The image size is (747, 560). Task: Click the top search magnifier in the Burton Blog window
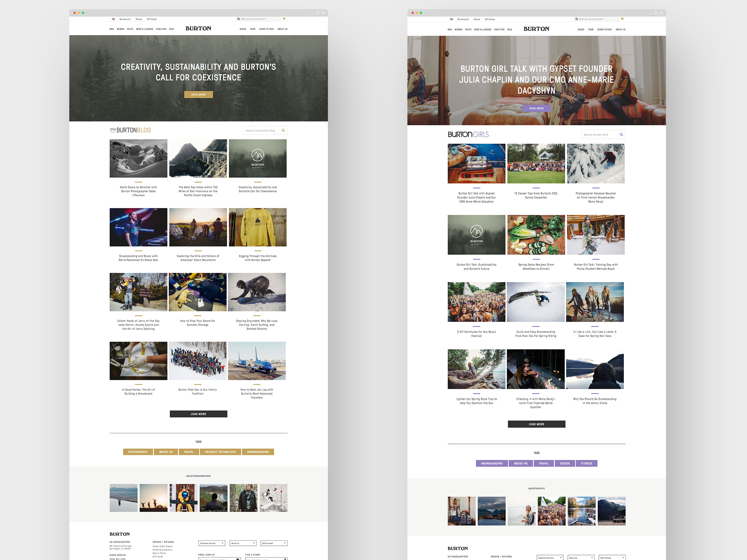click(x=238, y=19)
